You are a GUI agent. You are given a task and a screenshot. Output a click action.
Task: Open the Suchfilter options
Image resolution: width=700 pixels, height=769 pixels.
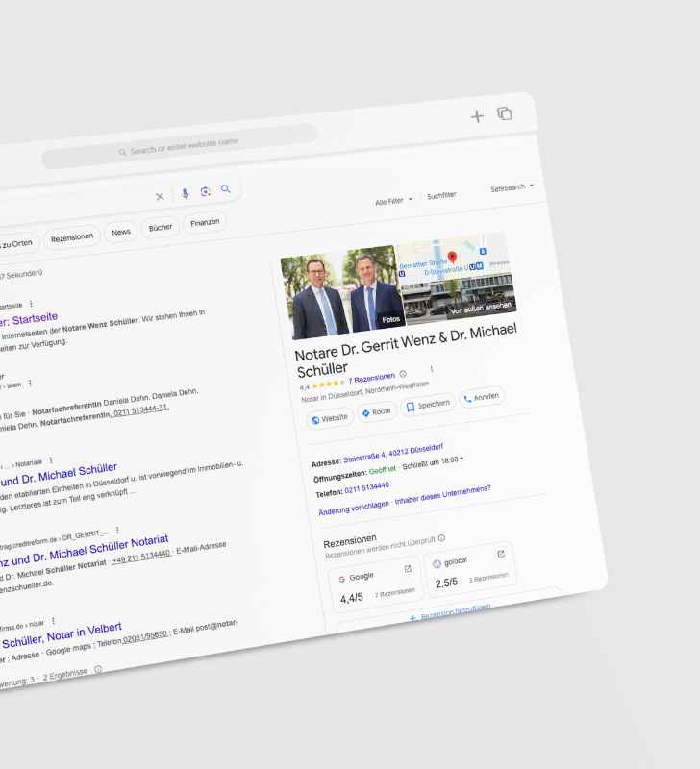click(441, 196)
